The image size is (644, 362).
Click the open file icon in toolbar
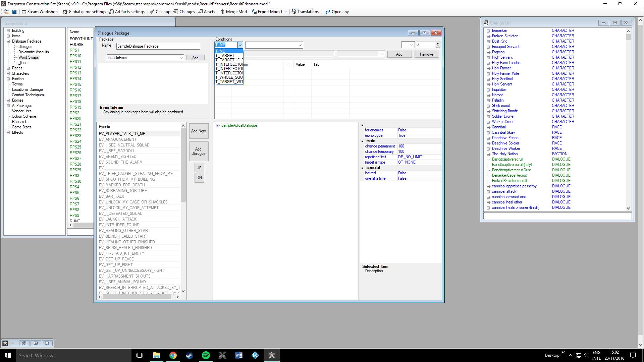click(6, 12)
